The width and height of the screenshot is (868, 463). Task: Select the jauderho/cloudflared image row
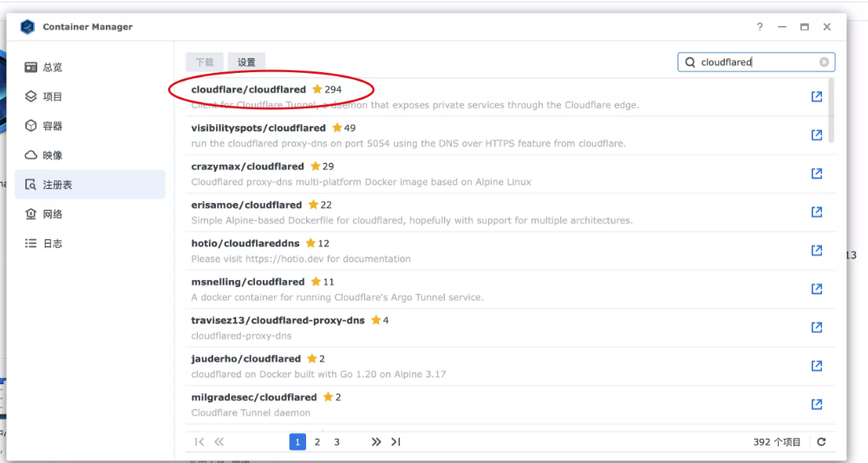click(x=510, y=366)
